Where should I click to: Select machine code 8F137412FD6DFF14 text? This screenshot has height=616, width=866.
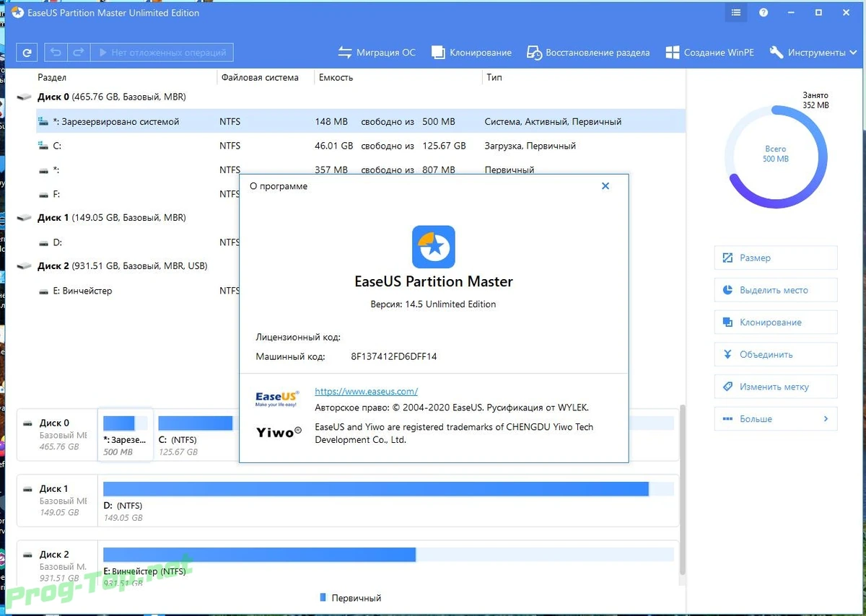[394, 356]
